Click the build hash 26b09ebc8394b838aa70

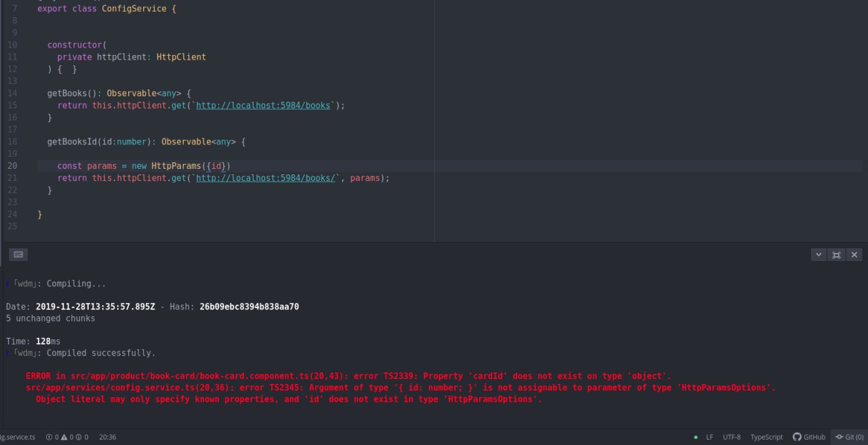pyautogui.click(x=249, y=307)
